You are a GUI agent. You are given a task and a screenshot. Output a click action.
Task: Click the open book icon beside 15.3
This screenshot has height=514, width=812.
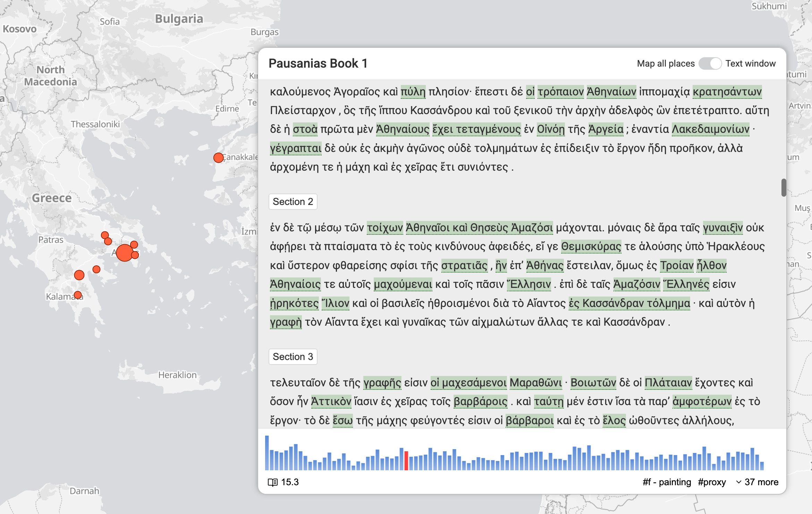(x=273, y=482)
